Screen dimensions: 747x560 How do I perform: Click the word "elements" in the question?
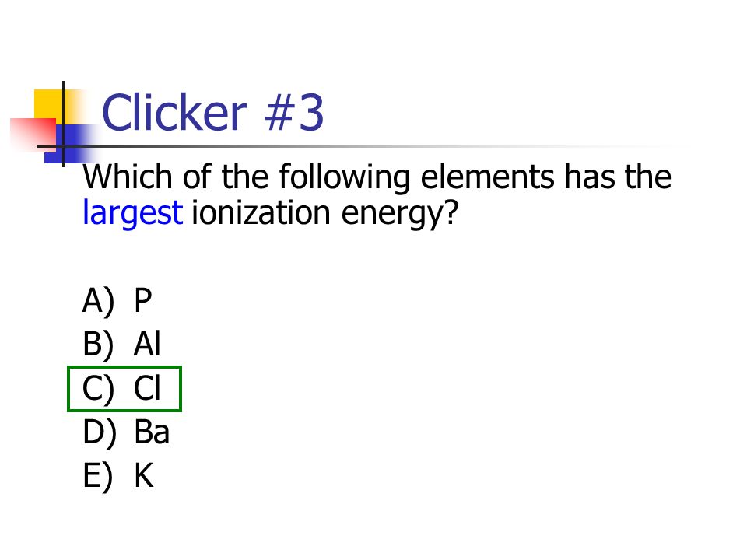[487, 177]
